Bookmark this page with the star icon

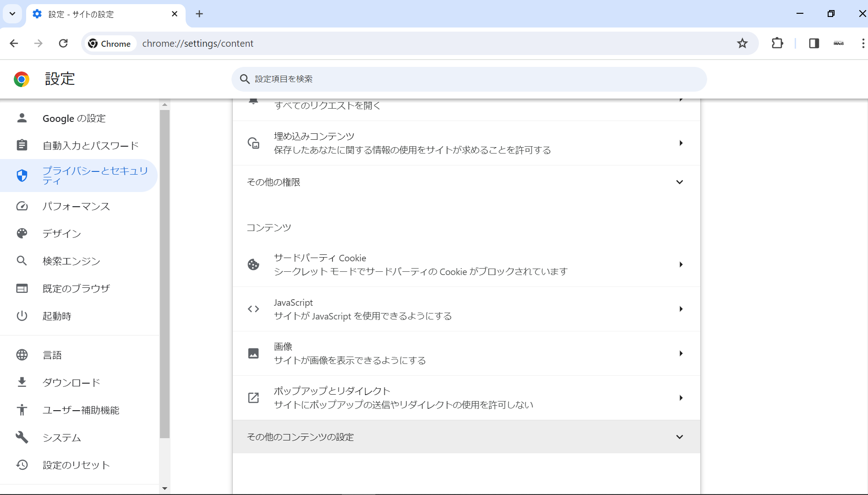pos(742,43)
